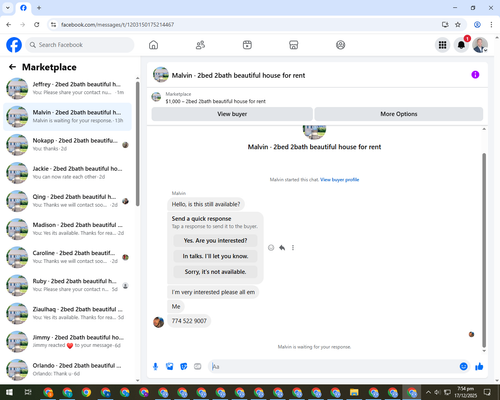Click View buyer button
Viewport: 500px width, 400px height.
232,114
